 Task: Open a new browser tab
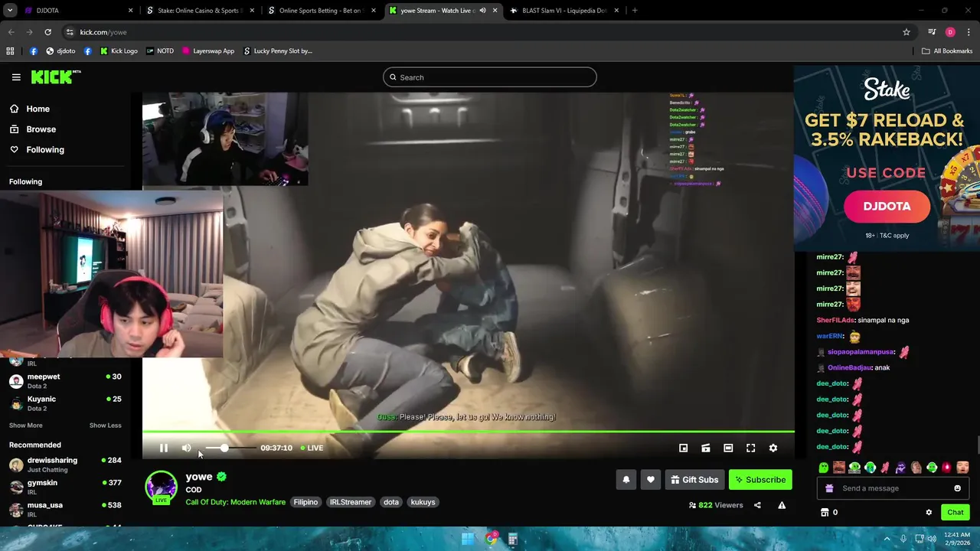click(x=635, y=11)
